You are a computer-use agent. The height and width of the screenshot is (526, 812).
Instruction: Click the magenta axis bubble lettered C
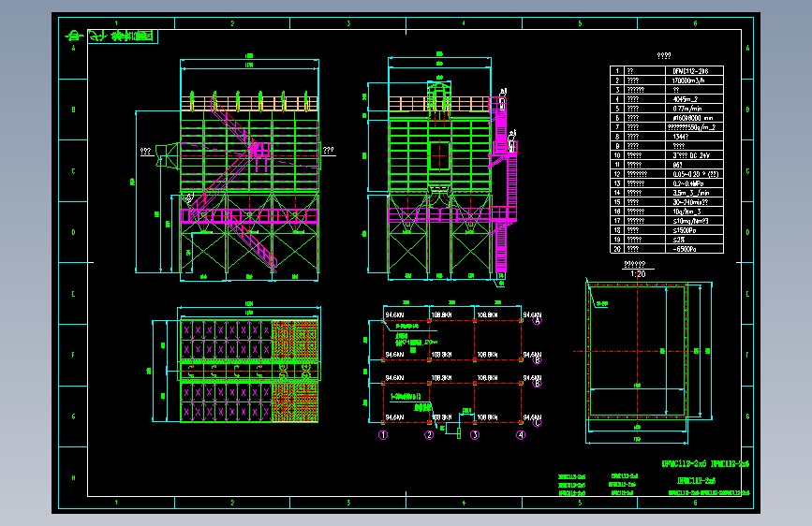pyautogui.click(x=537, y=422)
